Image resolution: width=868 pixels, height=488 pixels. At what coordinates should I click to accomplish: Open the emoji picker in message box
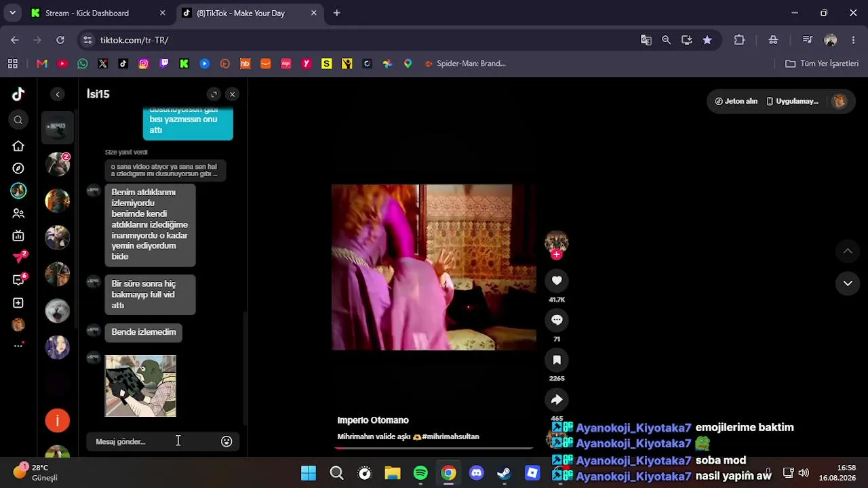tap(226, 441)
